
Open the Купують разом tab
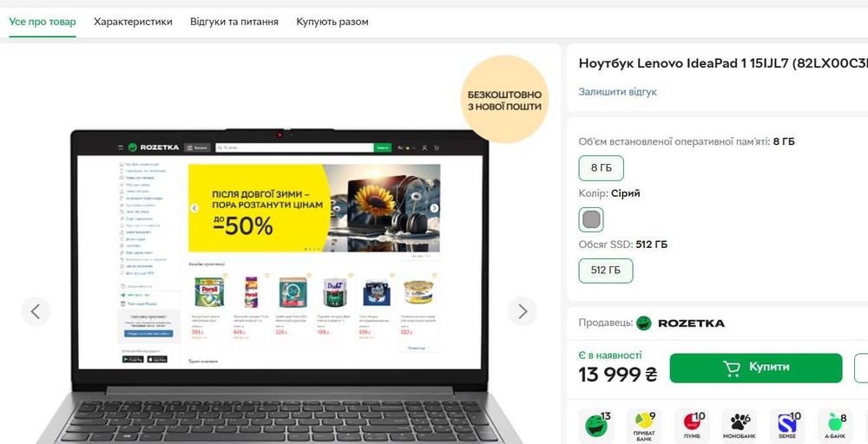pos(332,23)
